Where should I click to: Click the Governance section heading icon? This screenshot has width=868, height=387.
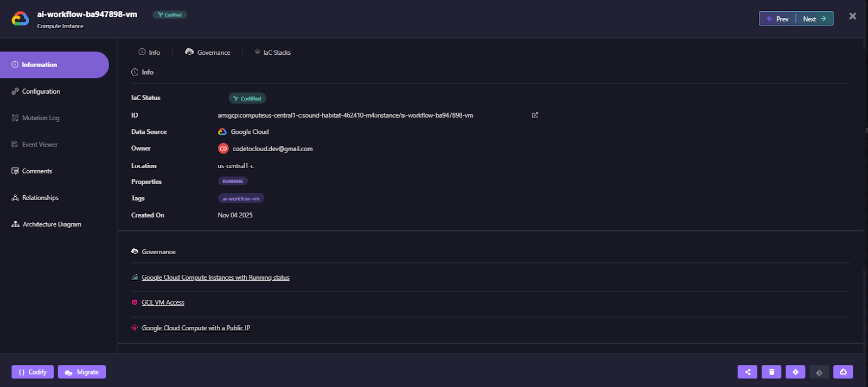tap(135, 251)
